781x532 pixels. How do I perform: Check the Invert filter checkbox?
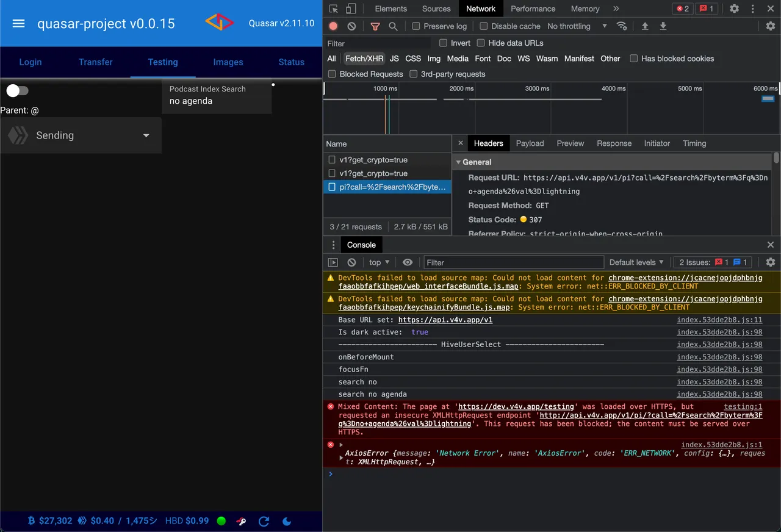[444, 43]
